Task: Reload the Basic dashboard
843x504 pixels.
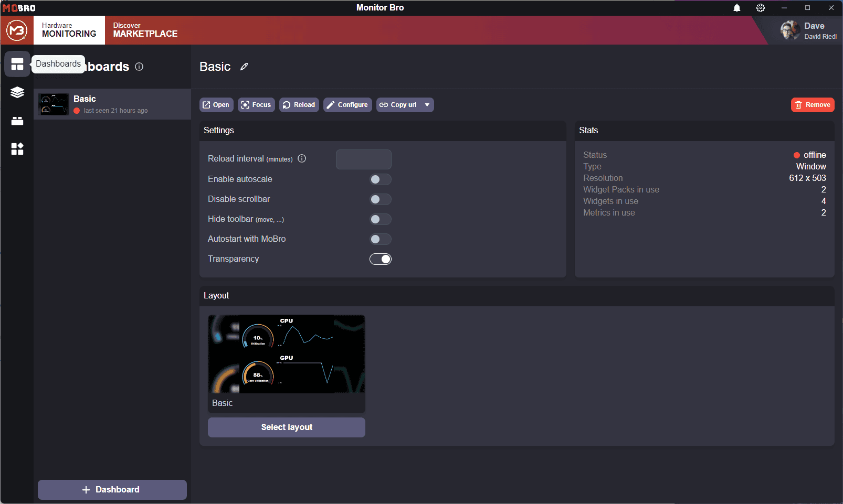Action: 299,105
